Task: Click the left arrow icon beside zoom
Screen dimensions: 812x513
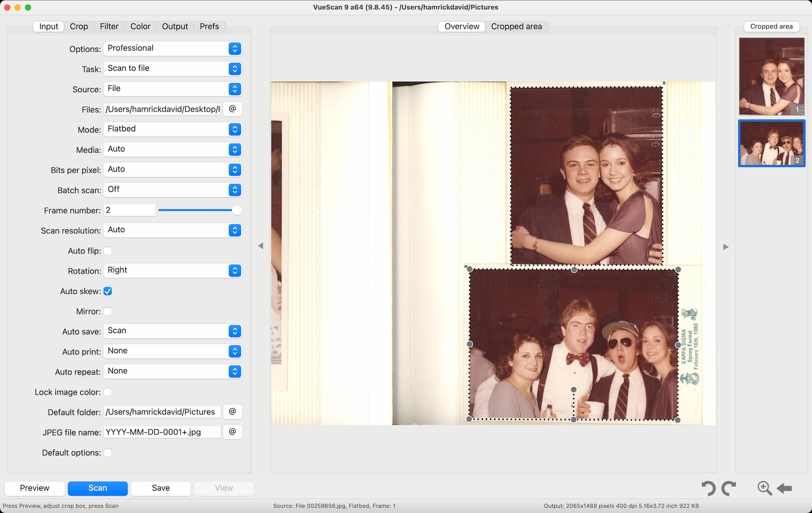Action: (x=785, y=488)
